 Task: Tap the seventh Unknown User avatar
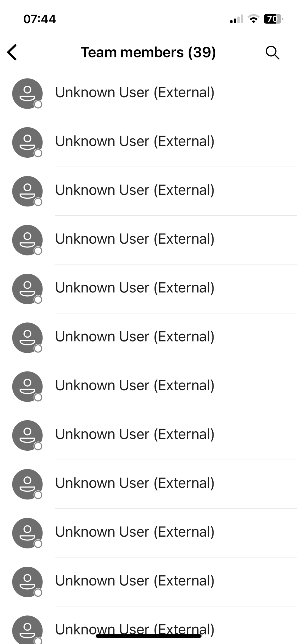click(27, 386)
